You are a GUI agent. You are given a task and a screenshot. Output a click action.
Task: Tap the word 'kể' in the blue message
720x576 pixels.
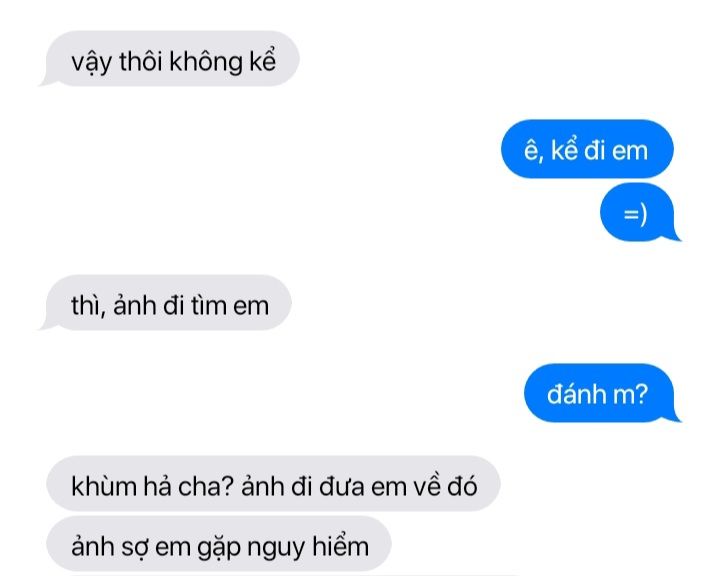click(x=564, y=149)
